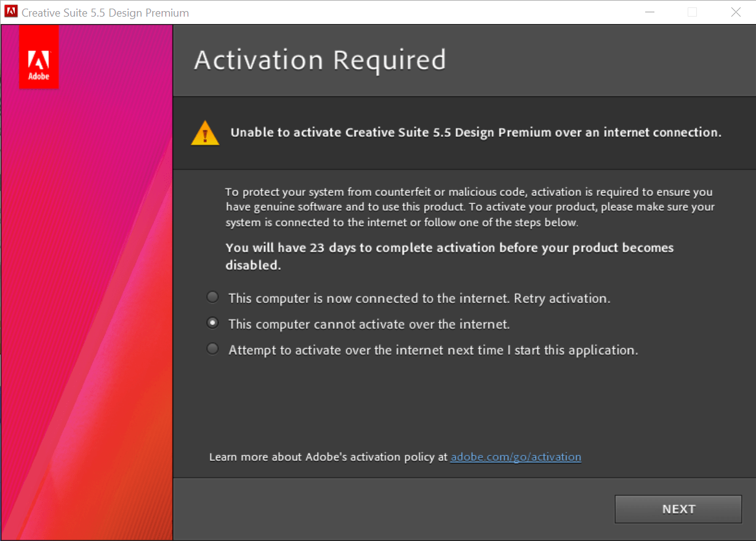Image resolution: width=756 pixels, height=541 pixels.
Task: Click the NEXT button
Action: [678, 509]
